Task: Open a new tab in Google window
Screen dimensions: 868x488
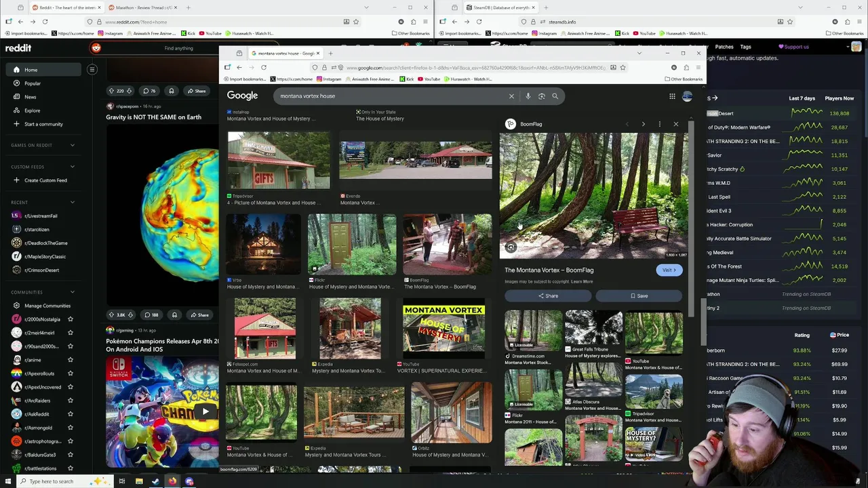Action: coord(330,53)
